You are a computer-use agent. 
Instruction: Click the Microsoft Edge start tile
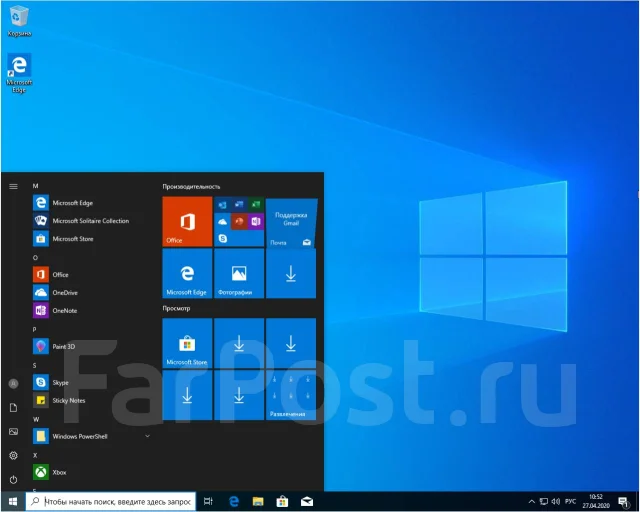pos(187,274)
